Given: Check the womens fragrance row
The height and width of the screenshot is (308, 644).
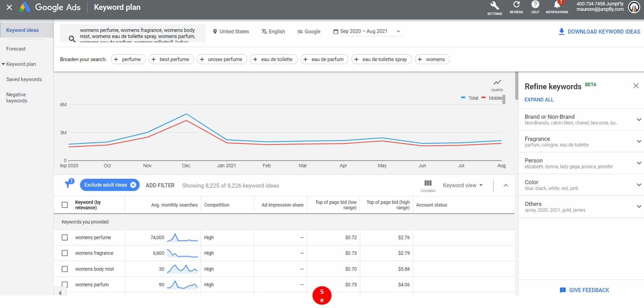Looking at the screenshot, I should 65,253.
